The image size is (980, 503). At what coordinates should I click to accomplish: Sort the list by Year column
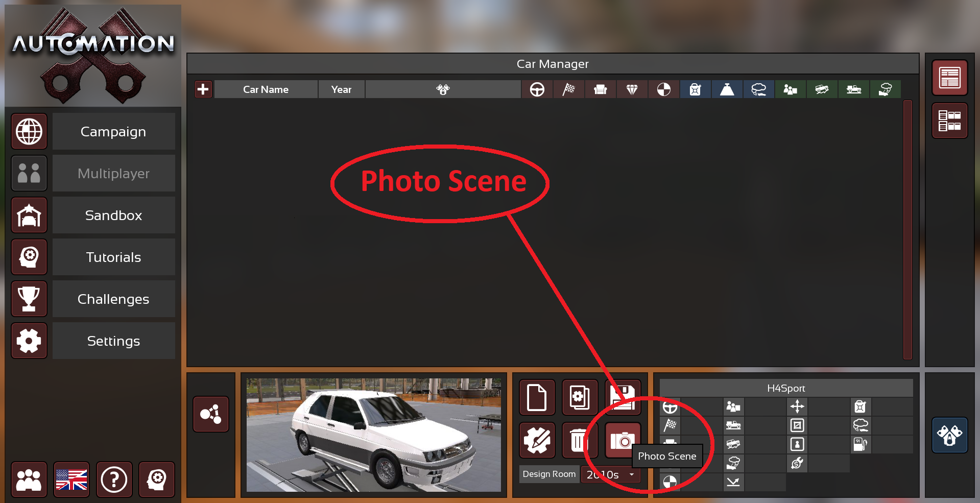[x=341, y=89]
